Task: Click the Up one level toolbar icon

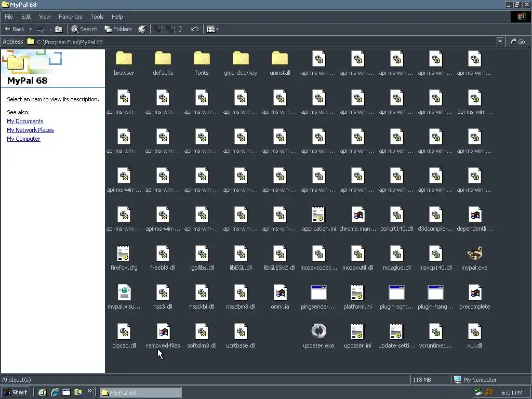Action: point(59,29)
